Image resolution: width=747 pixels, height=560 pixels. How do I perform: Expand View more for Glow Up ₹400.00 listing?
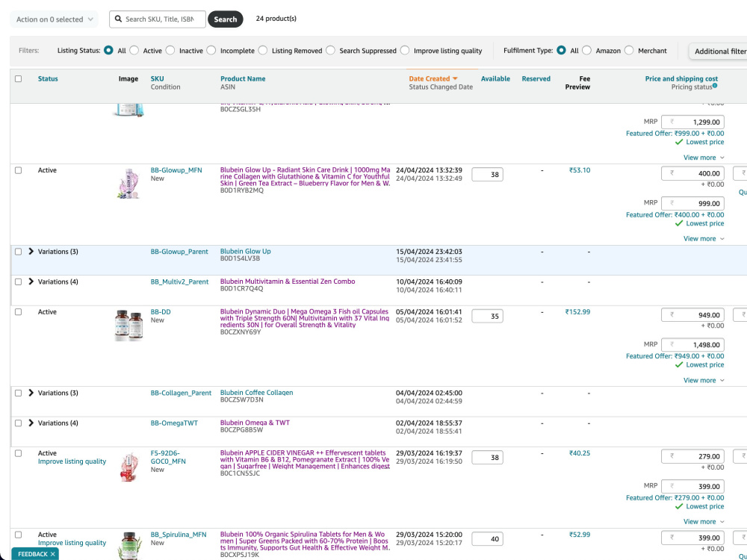(x=704, y=239)
